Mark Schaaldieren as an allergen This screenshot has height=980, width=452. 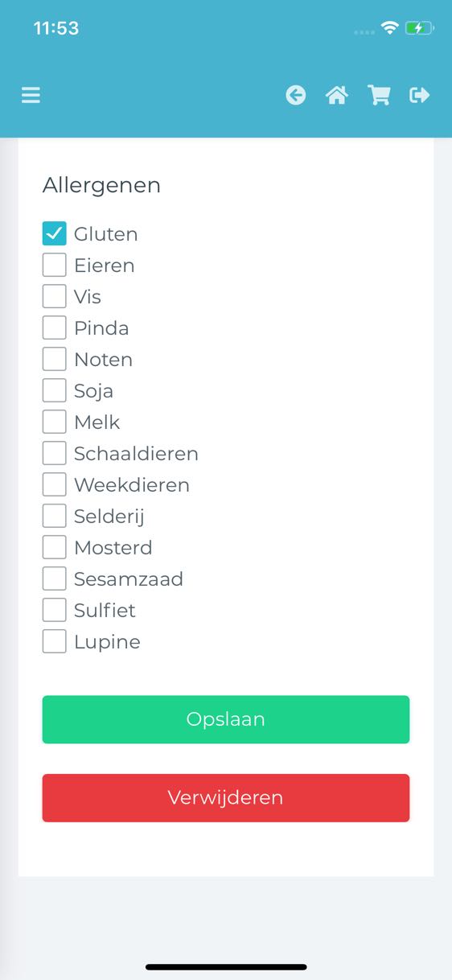pos(54,453)
